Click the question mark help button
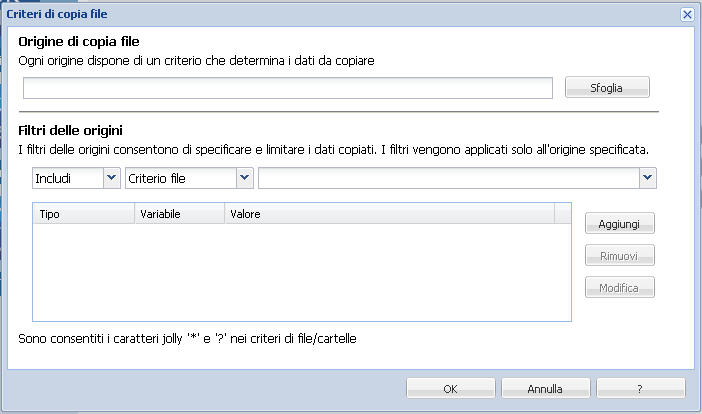 pyautogui.click(x=640, y=388)
